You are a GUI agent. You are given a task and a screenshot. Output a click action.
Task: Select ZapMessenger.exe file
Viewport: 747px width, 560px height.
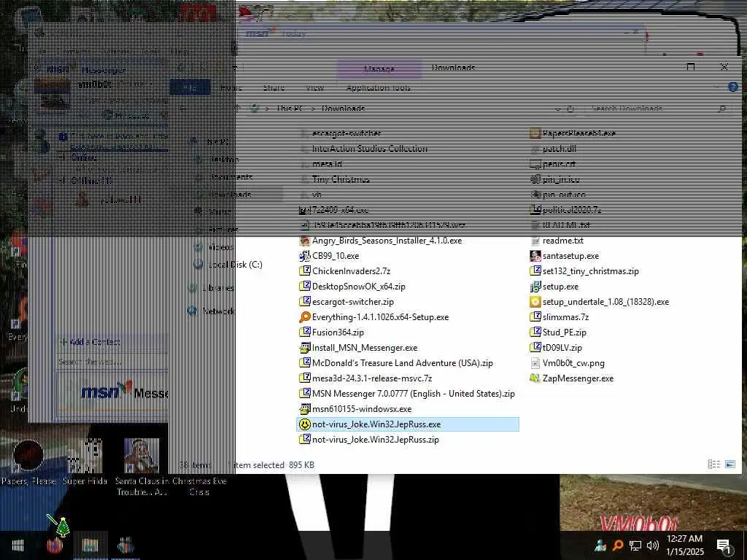tap(572, 378)
